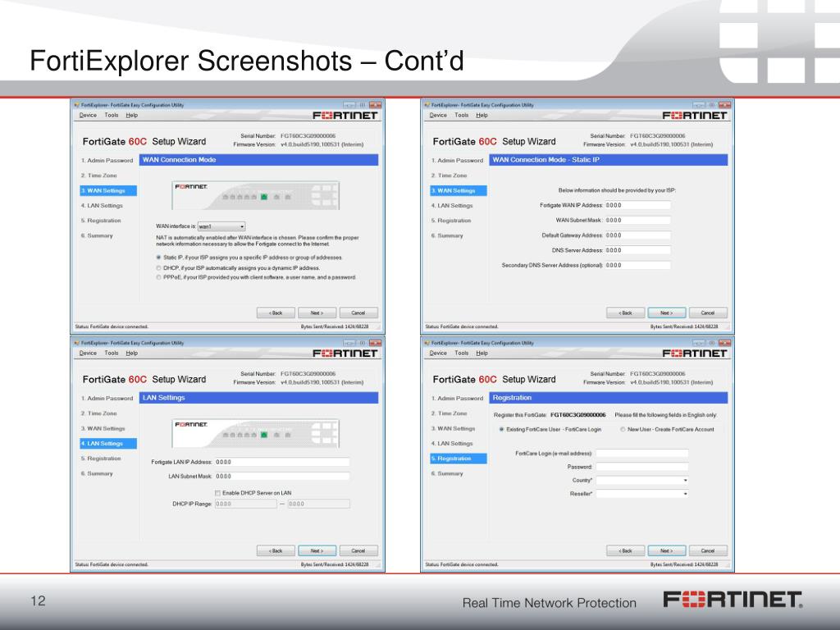
Task: Click Back in the Registration window
Action: point(626,550)
